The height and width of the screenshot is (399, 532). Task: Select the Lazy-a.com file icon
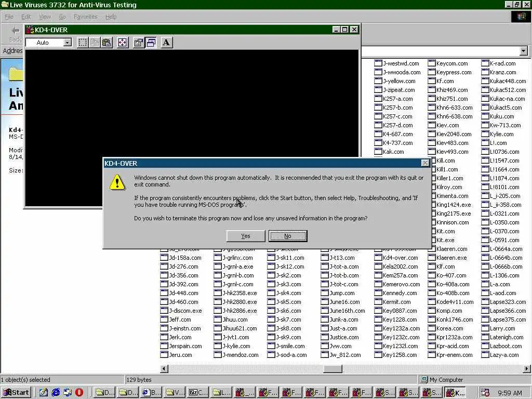click(x=485, y=354)
